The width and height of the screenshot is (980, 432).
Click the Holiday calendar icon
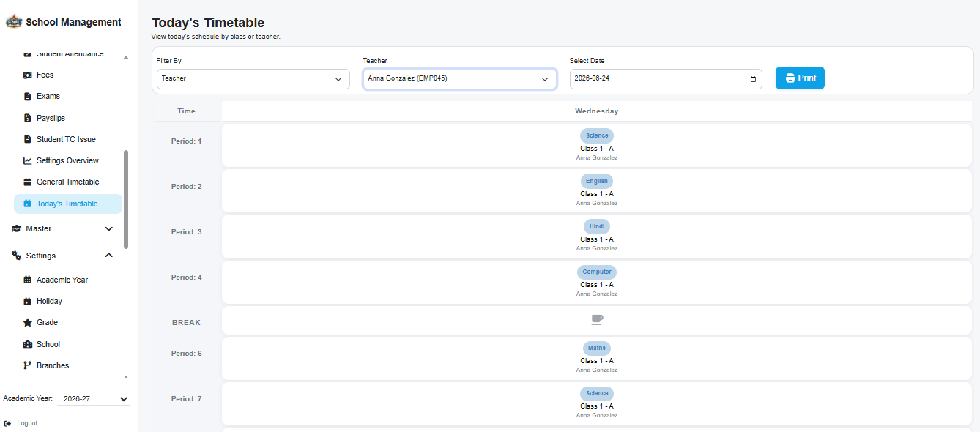[x=27, y=301]
